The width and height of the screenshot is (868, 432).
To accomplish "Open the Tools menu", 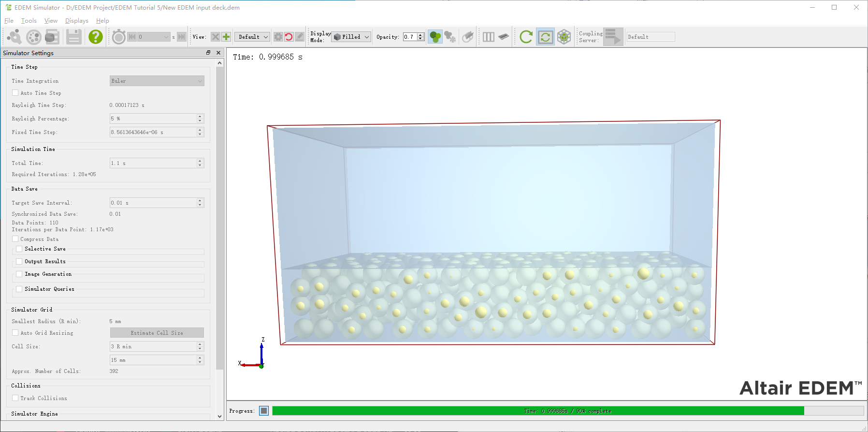I will (29, 21).
